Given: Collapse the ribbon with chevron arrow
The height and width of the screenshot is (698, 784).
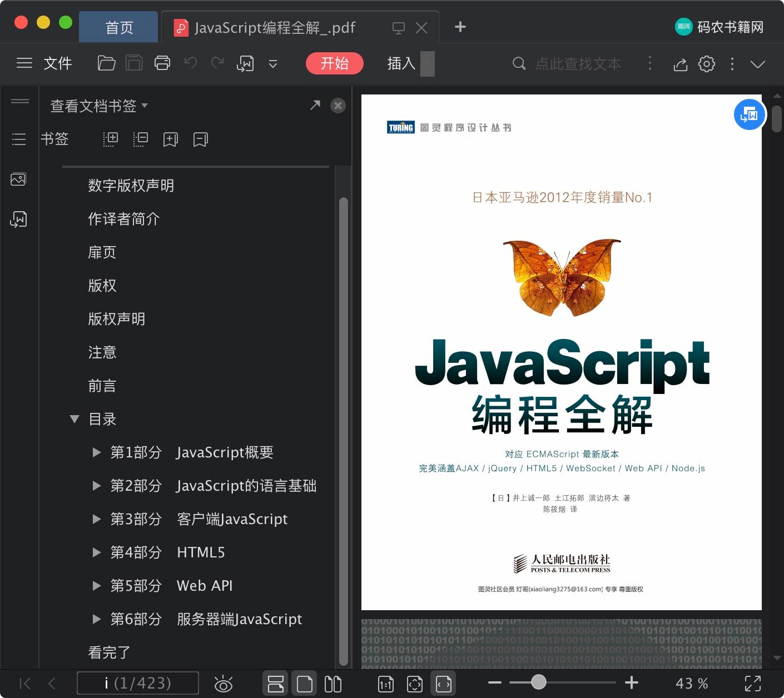Looking at the screenshot, I should tap(758, 64).
